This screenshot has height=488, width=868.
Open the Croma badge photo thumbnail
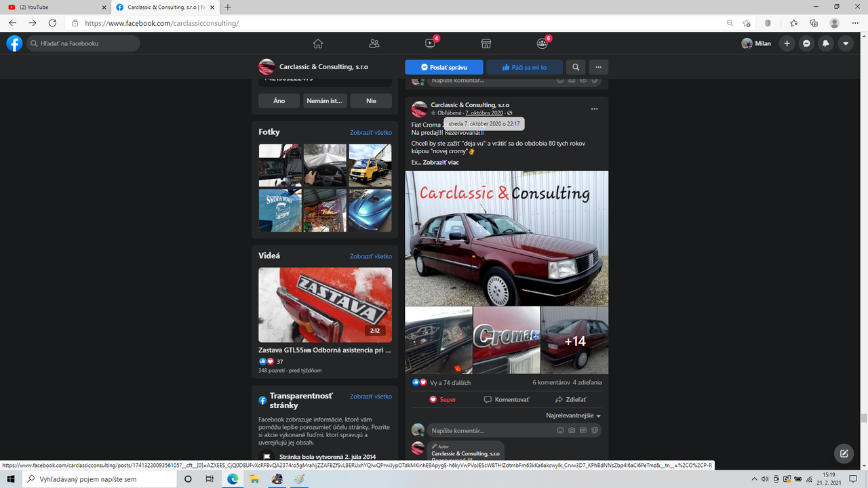(507, 340)
